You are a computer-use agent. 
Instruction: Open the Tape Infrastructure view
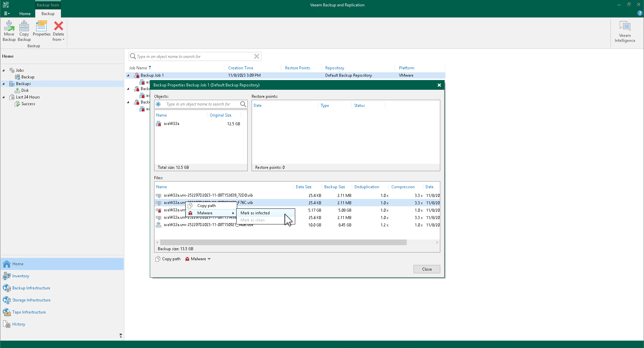coord(29,312)
